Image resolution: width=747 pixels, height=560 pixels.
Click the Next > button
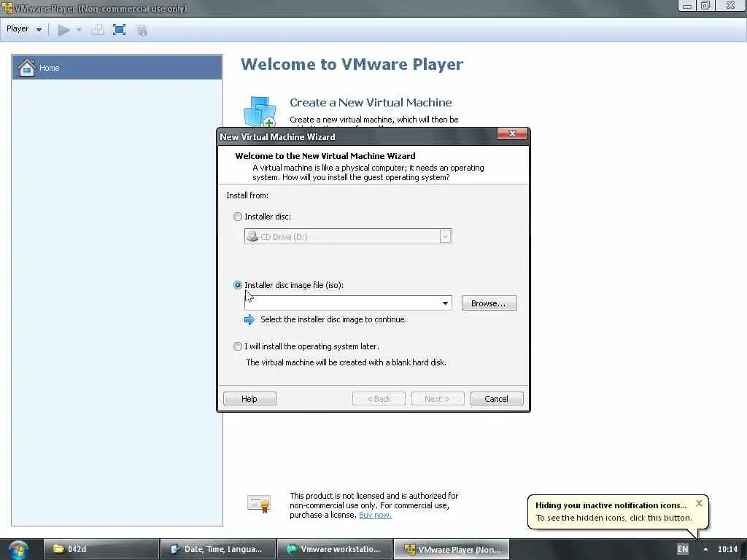coord(438,399)
